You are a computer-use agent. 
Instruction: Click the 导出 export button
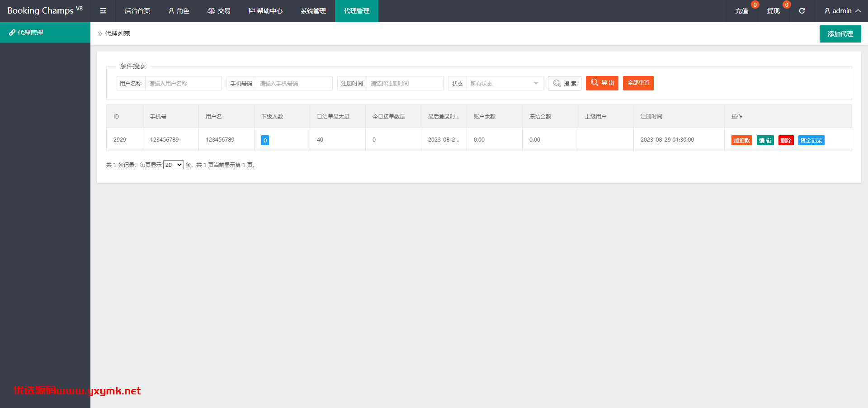tap(602, 83)
